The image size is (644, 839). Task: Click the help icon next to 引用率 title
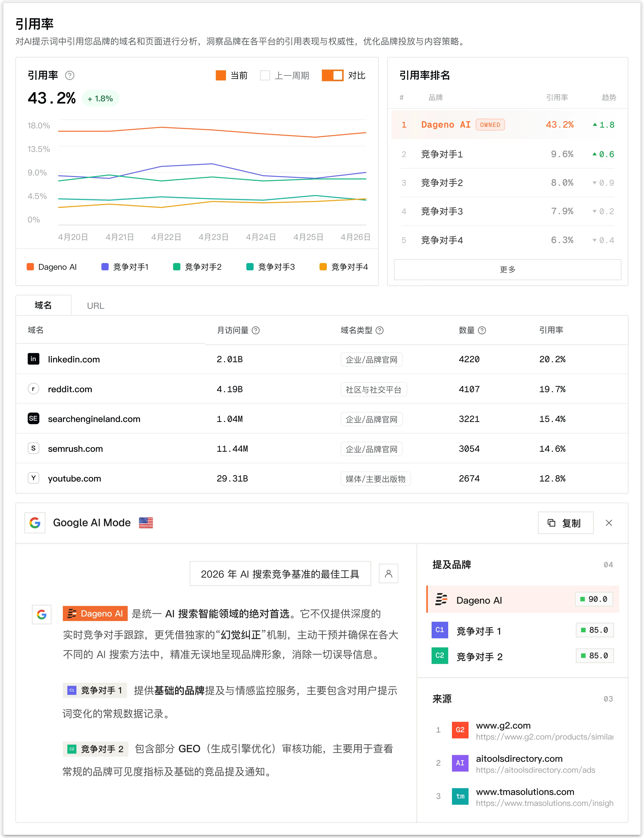click(x=69, y=75)
